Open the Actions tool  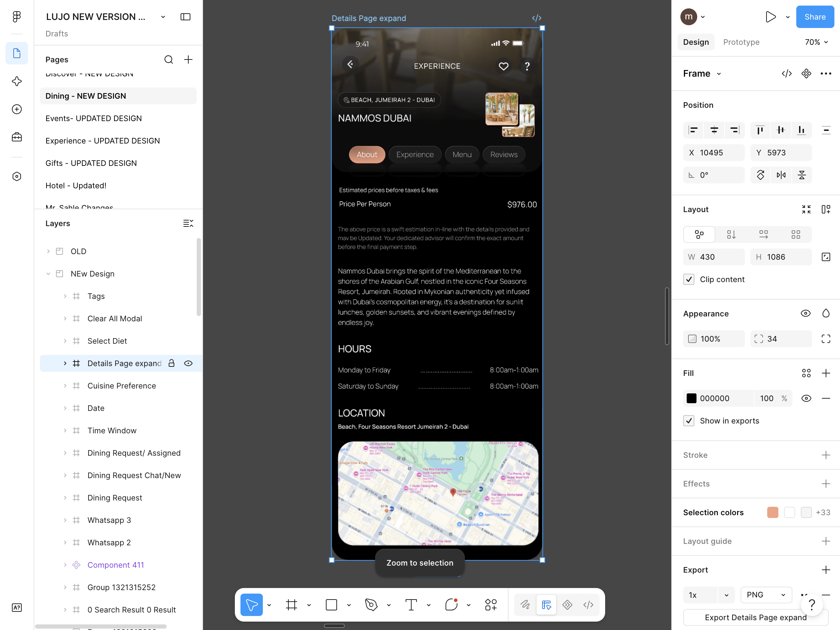pyautogui.click(x=491, y=604)
